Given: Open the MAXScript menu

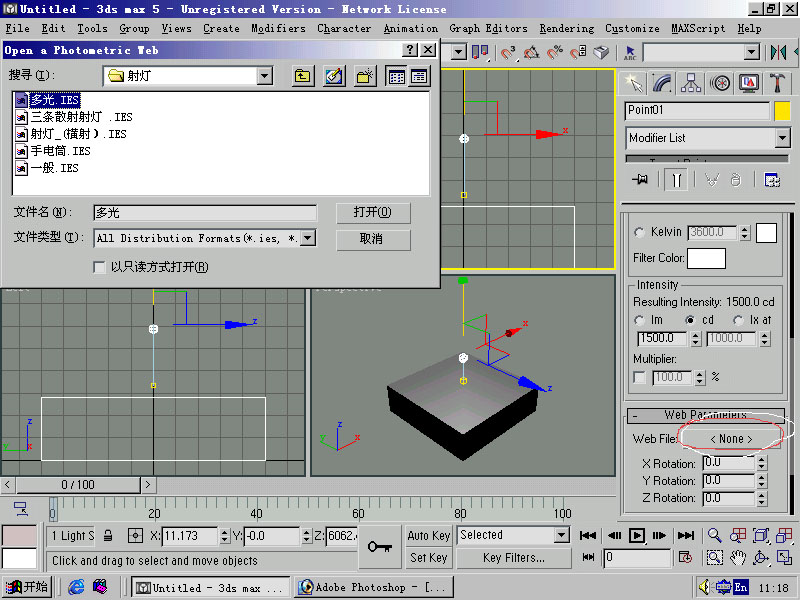Looking at the screenshot, I should 698,29.
